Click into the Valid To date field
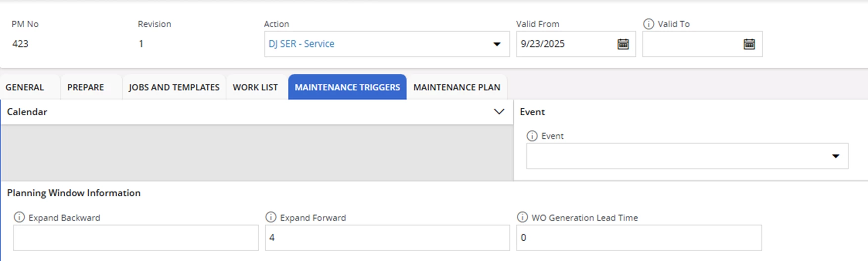The width and height of the screenshot is (868, 261). pos(692,44)
